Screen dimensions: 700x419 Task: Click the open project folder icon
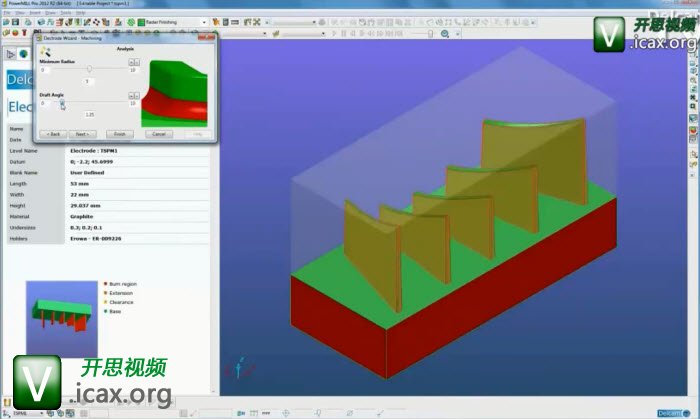coord(6,22)
